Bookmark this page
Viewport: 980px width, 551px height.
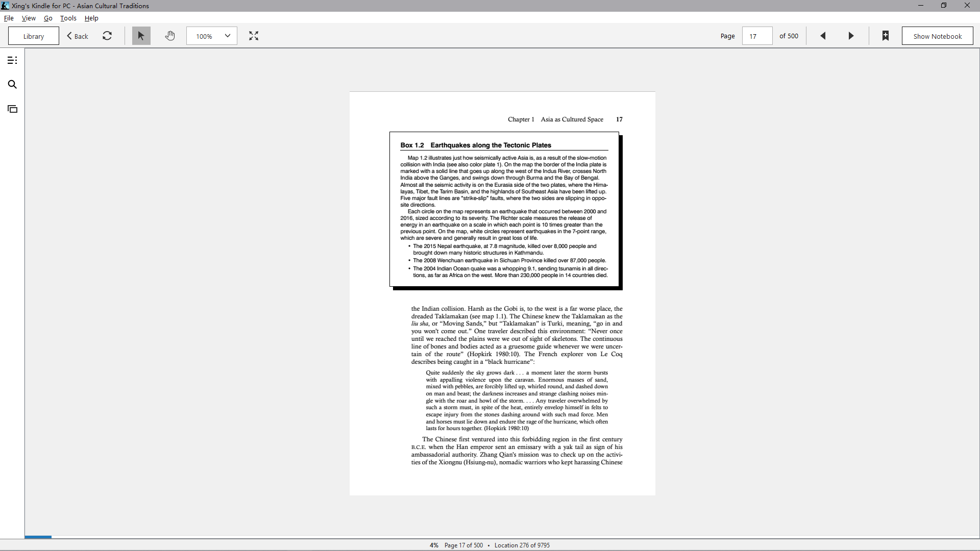click(886, 36)
